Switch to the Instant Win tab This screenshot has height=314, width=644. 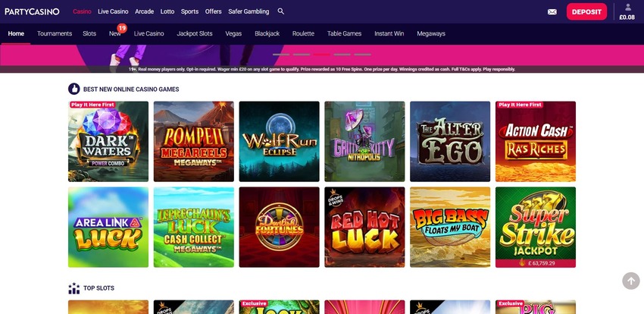coord(389,33)
